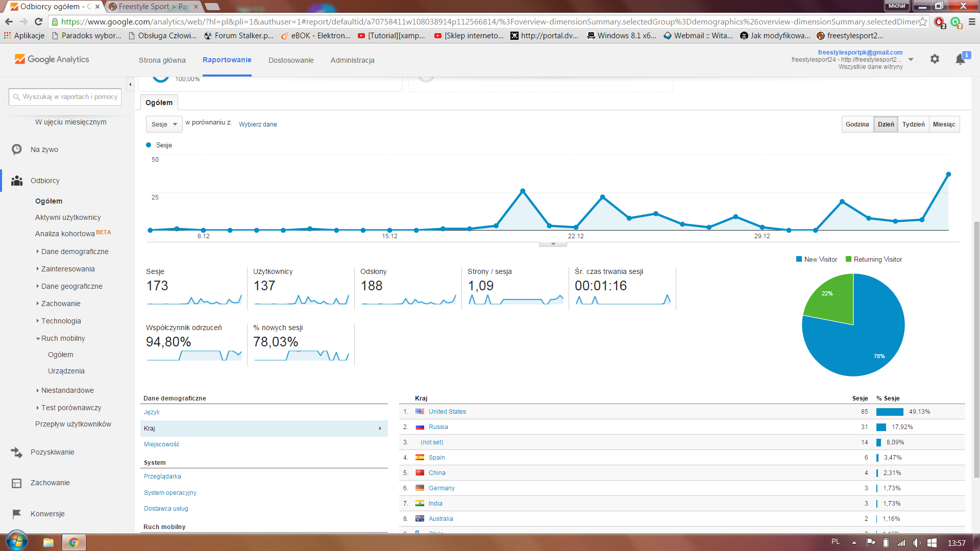Open the Analytics settings gear icon
980x551 pixels.
click(935, 59)
